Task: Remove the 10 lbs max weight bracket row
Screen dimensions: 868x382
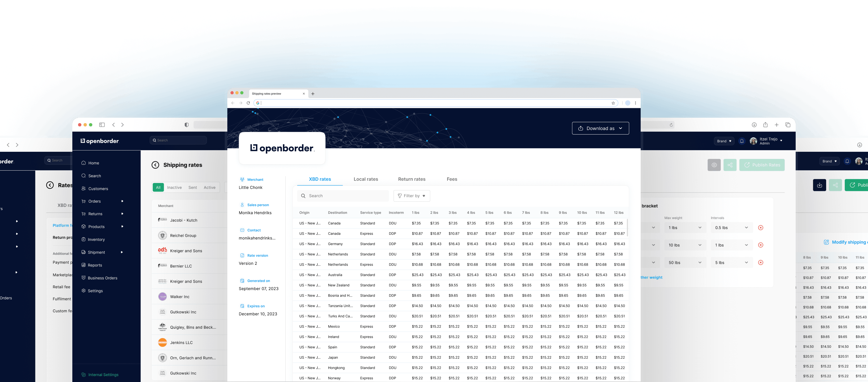Action: [x=761, y=245]
